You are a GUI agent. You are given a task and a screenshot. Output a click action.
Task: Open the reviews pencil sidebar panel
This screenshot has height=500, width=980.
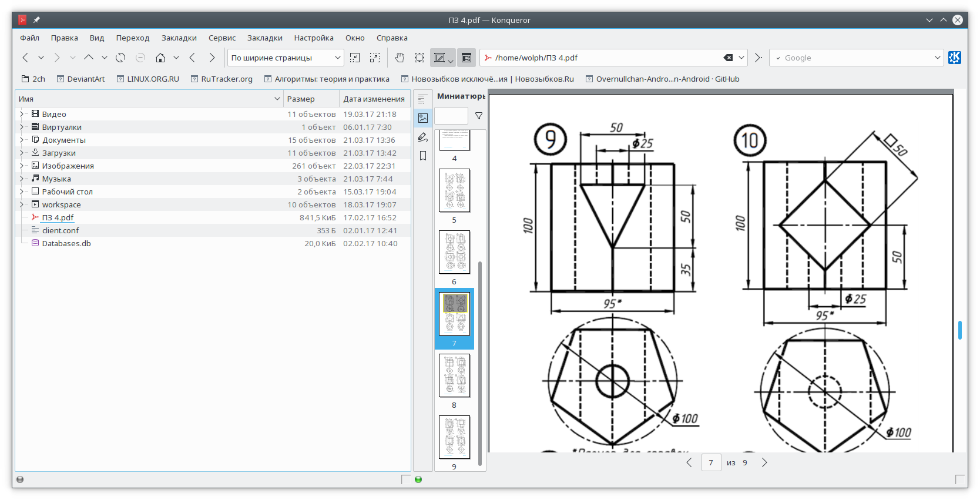tap(422, 137)
